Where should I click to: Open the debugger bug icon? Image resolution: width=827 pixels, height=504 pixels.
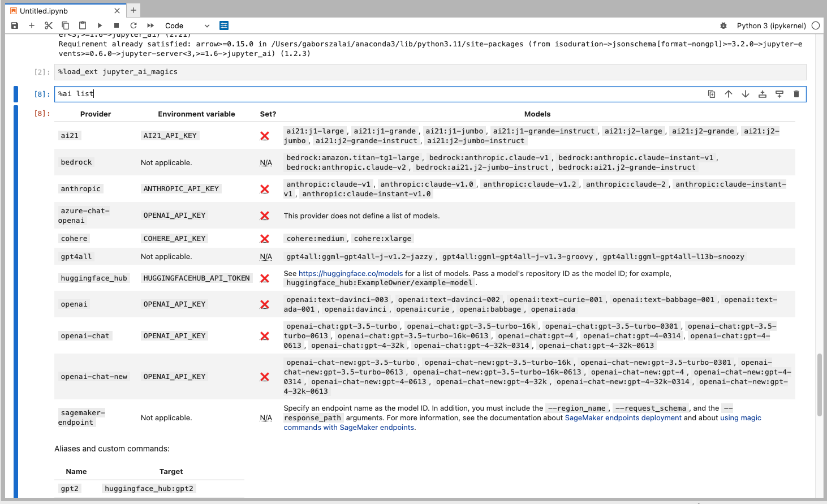pyautogui.click(x=723, y=25)
